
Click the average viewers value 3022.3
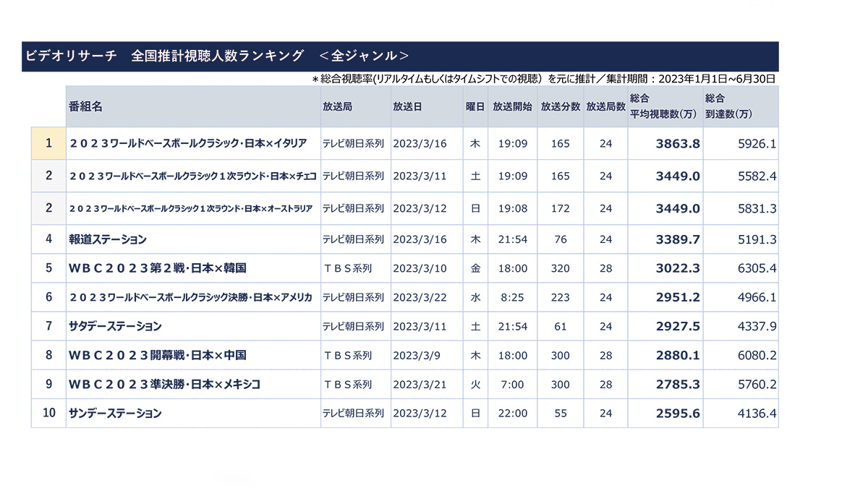pos(678,268)
